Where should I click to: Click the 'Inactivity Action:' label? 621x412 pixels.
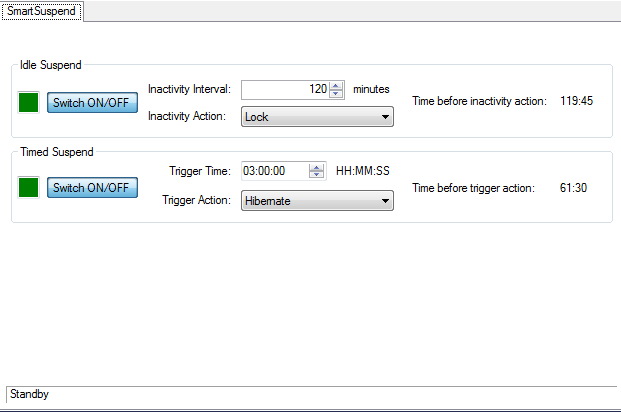(187, 116)
